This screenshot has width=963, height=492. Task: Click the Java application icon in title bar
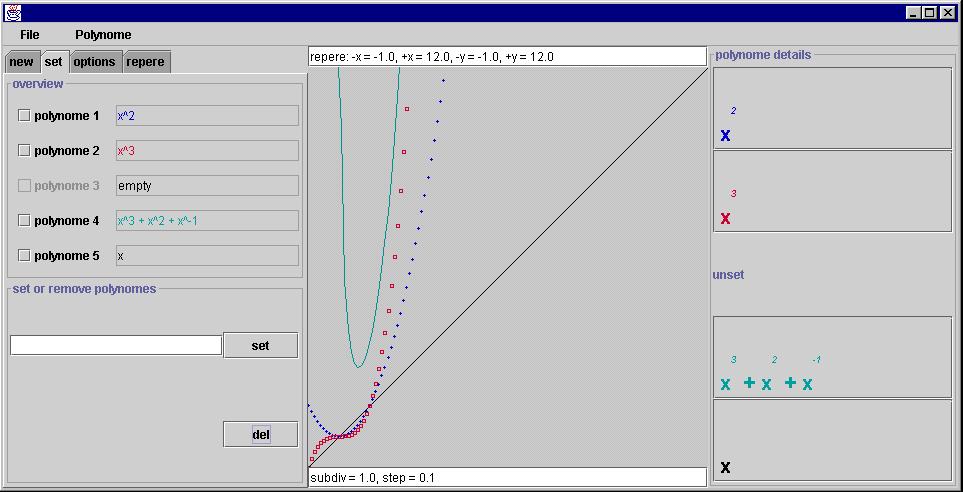pyautogui.click(x=12, y=13)
